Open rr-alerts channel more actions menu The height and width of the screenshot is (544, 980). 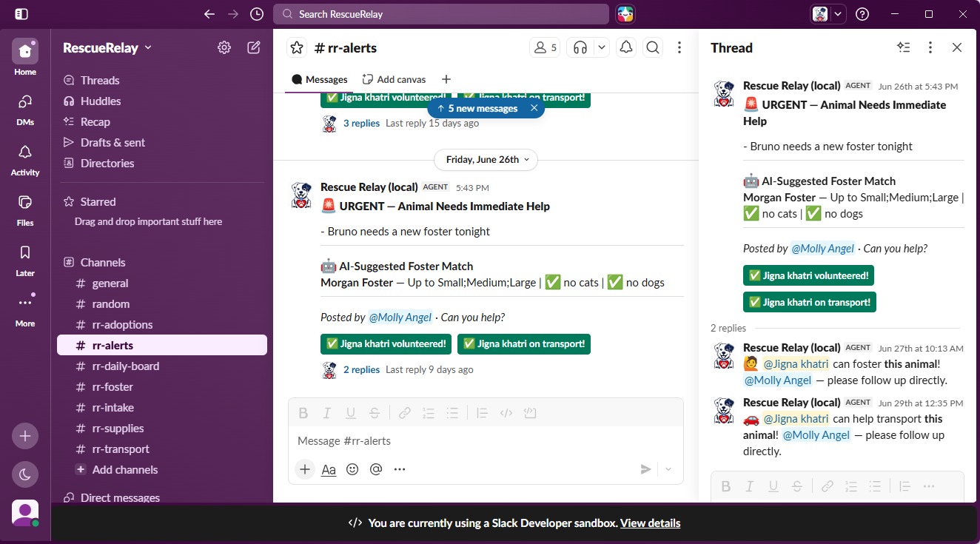click(679, 48)
